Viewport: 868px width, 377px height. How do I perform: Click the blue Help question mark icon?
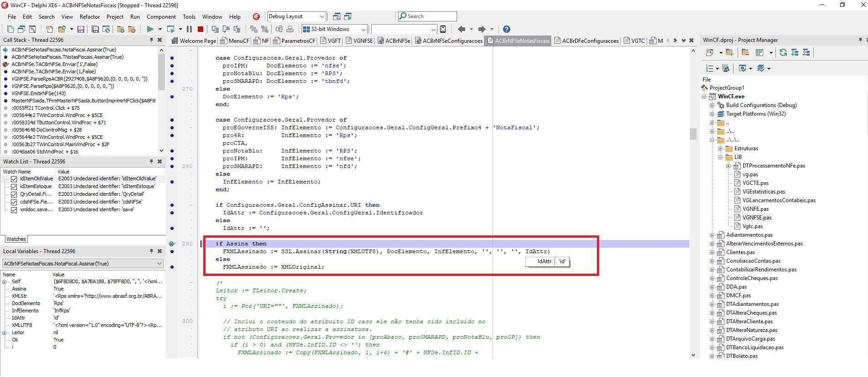pyautogui.click(x=506, y=29)
